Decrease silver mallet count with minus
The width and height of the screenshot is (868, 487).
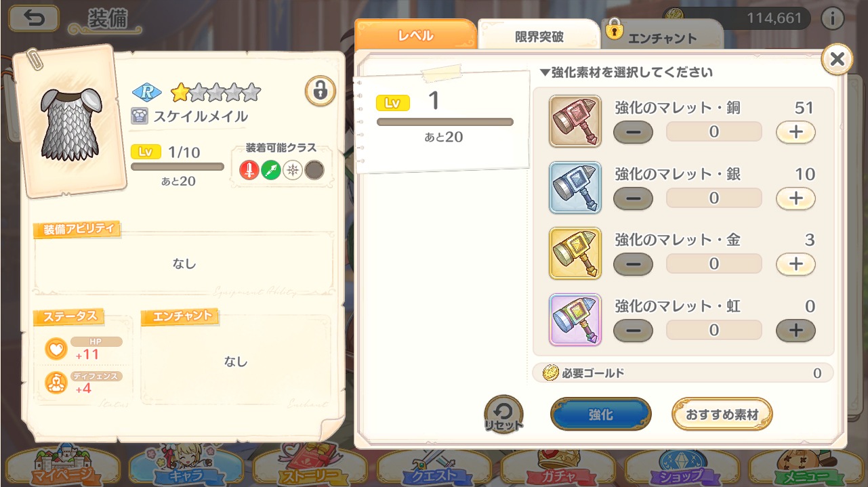[633, 198]
